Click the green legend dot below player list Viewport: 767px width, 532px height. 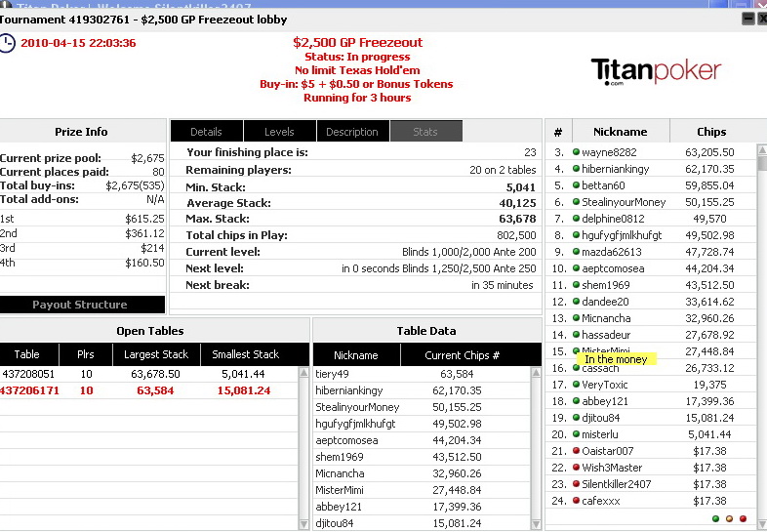pos(716,518)
